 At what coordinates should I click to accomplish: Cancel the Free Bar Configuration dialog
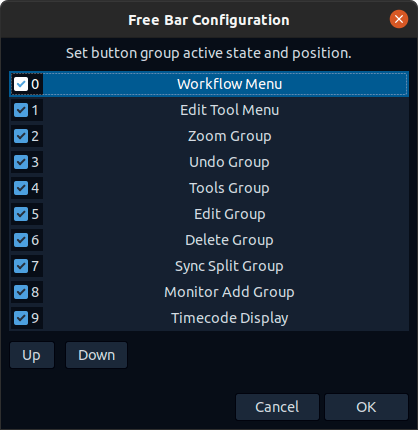point(277,407)
